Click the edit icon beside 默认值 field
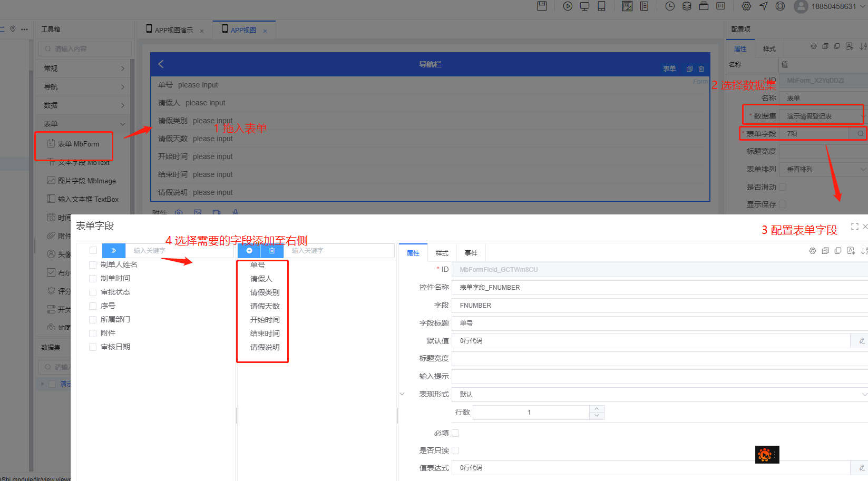The width and height of the screenshot is (868, 481). click(862, 341)
